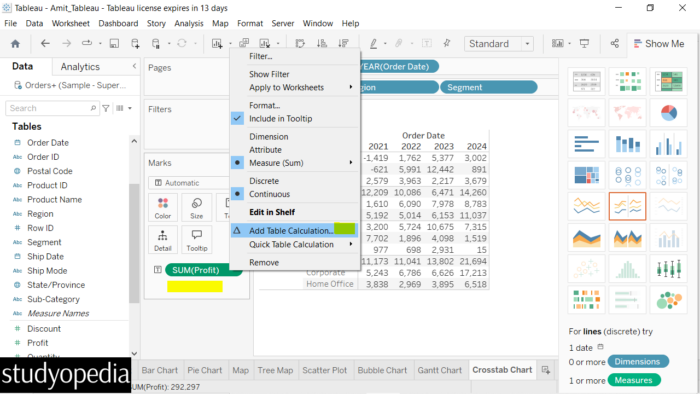This screenshot has width=700, height=394.
Task: Click the Presentation mode icon
Action: tap(584, 43)
